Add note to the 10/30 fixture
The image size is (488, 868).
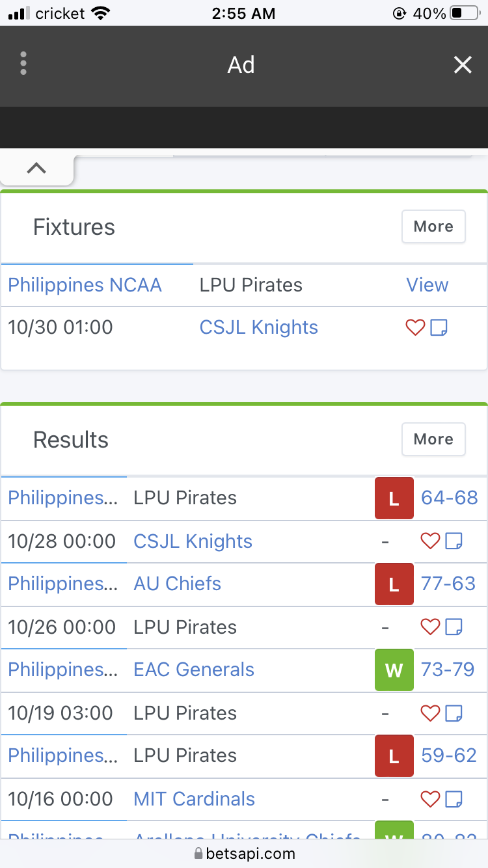(x=439, y=328)
